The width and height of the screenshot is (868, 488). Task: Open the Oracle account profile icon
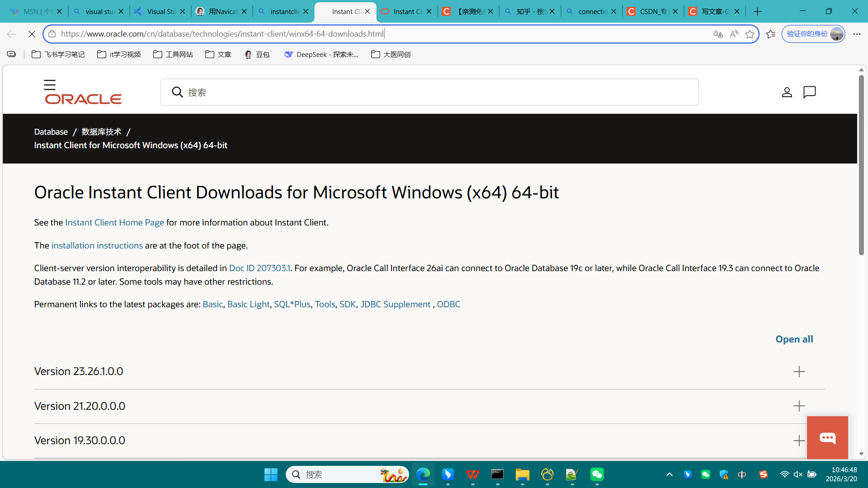tap(787, 92)
